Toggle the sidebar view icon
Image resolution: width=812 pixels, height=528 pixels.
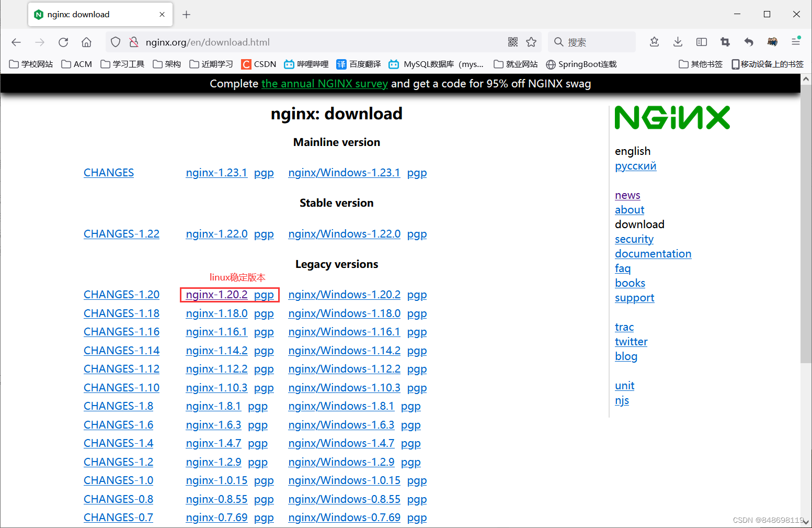pyautogui.click(x=702, y=42)
